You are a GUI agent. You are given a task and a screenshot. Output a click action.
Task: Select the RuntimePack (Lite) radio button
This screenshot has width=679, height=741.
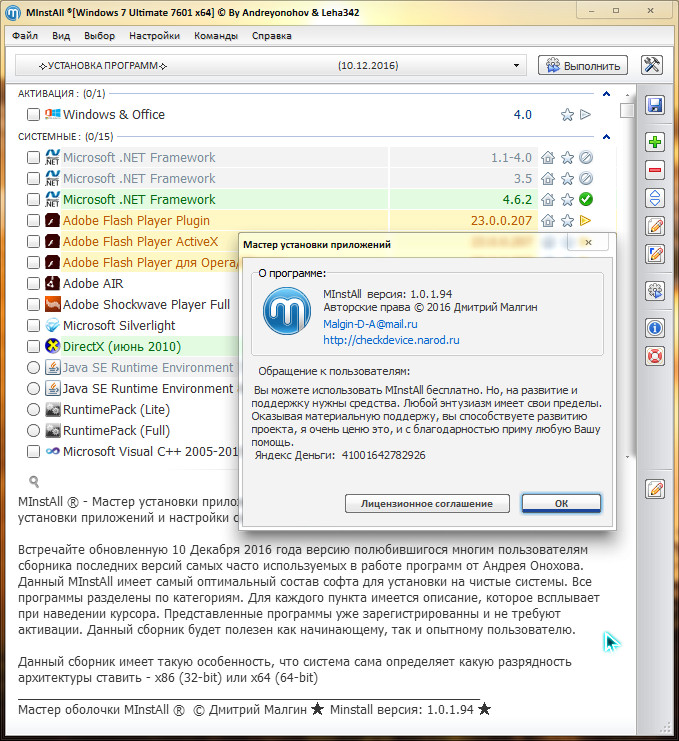click(x=34, y=409)
